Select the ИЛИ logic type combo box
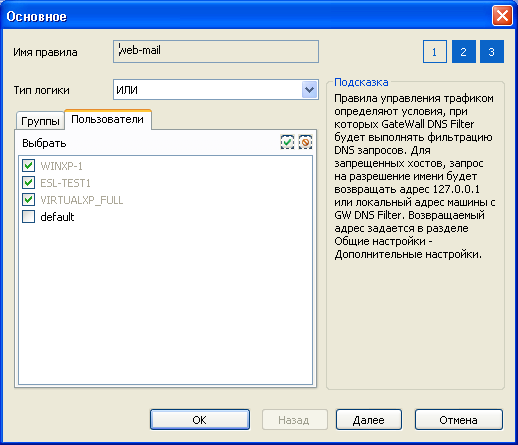Image resolution: width=518 pixels, height=445 pixels. coord(216,90)
